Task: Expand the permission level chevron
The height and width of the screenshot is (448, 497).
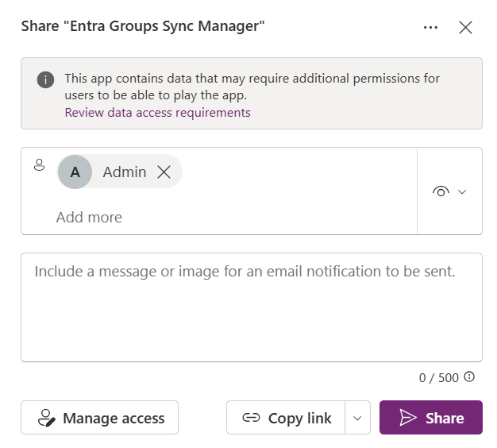Action: [462, 191]
